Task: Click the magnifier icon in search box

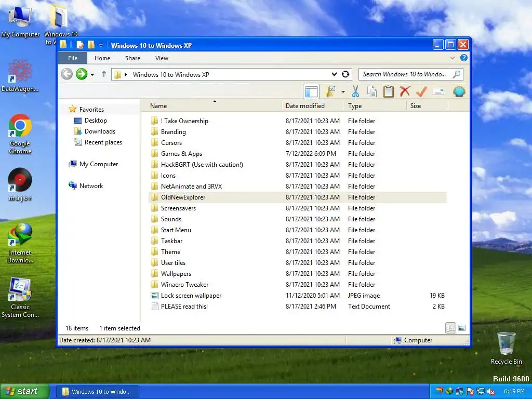Action: 457,74
